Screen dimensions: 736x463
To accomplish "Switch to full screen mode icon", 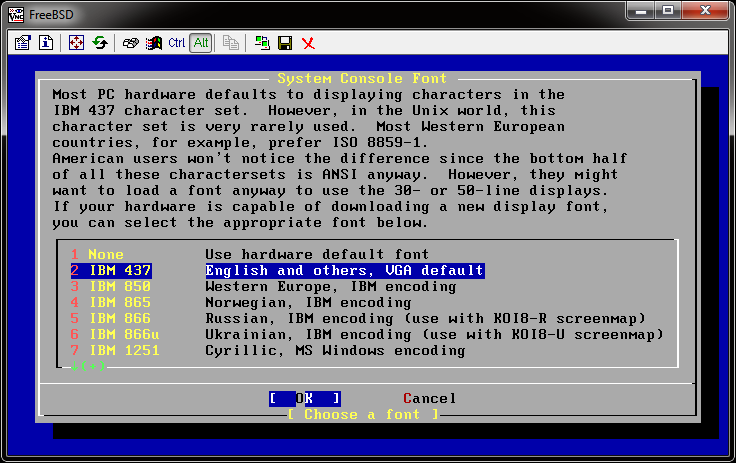I will [76, 43].
